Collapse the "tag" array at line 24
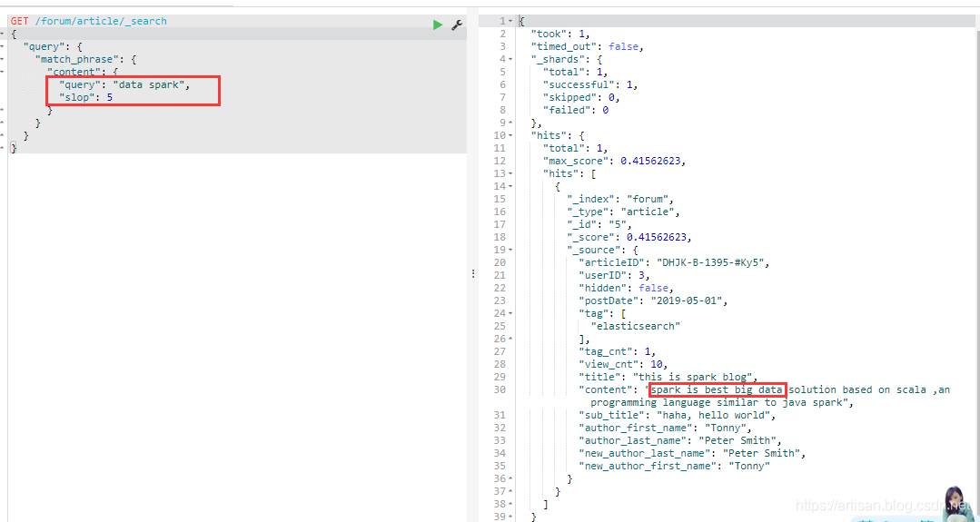This screenshot has height=522, width=980. pos(513,313)
